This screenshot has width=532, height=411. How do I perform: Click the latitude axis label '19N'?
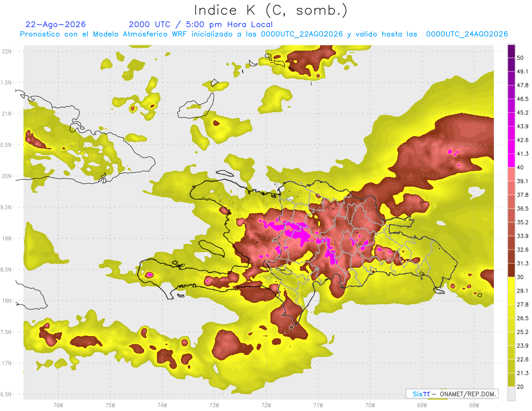[7, 239]
